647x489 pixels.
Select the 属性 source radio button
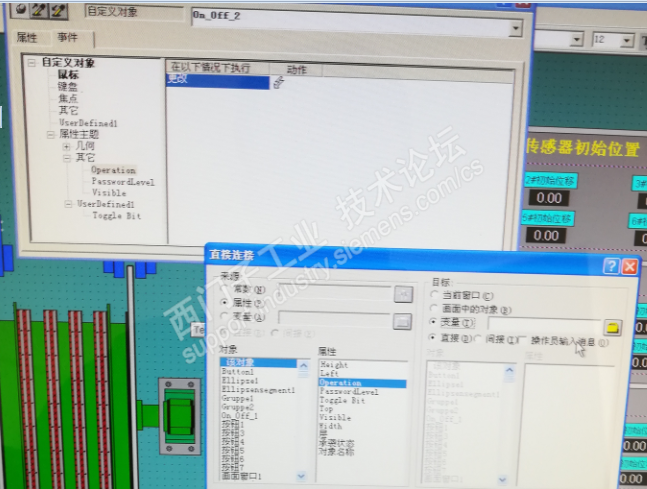coord(224,302)
